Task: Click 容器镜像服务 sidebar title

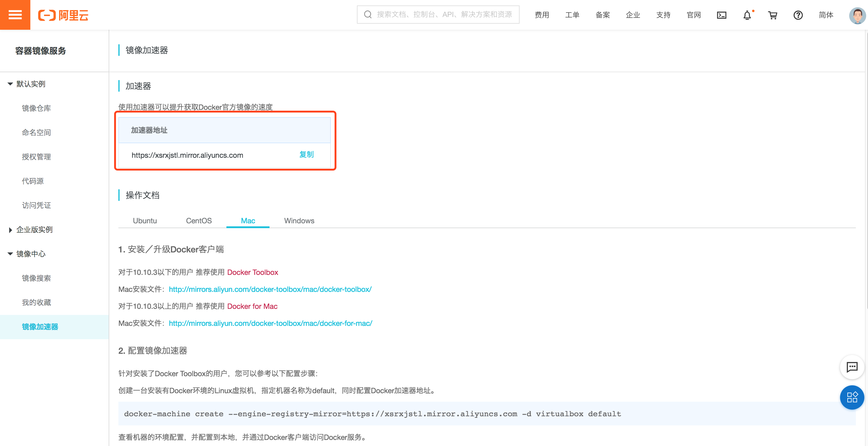Action: click(40, 51)
